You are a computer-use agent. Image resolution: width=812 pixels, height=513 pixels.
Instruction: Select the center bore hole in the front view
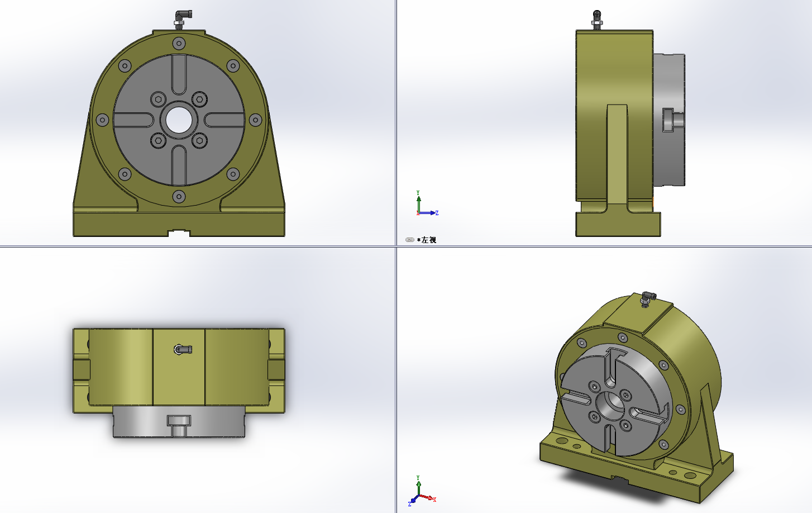[179, 120]
